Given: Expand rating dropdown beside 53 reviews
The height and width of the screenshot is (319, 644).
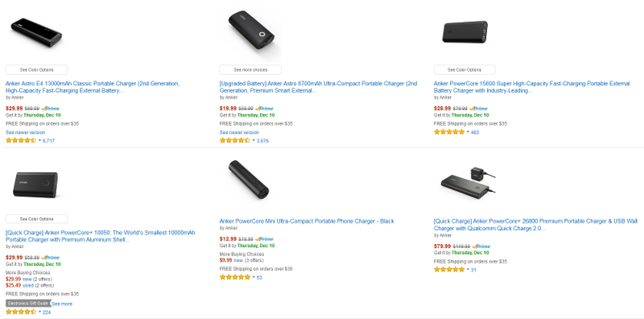Looking at the screenshot, I should tap(254, 277).
